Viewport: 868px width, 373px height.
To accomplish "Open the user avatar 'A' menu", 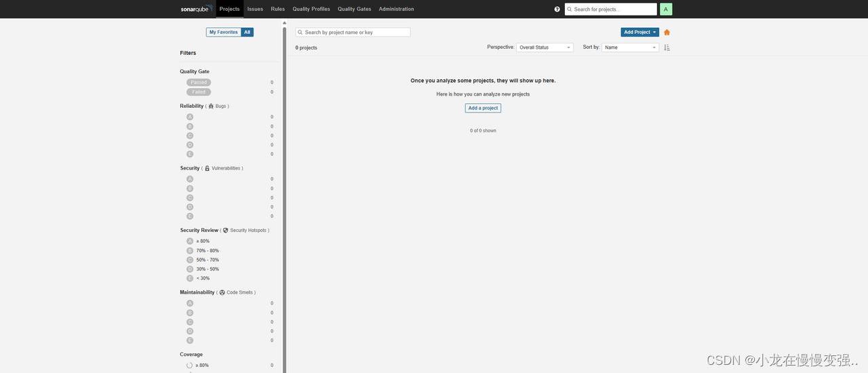I will [x=666, y=9].
